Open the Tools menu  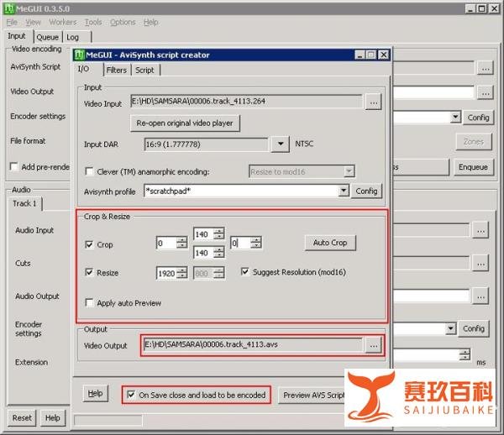(x=93, y=22)
